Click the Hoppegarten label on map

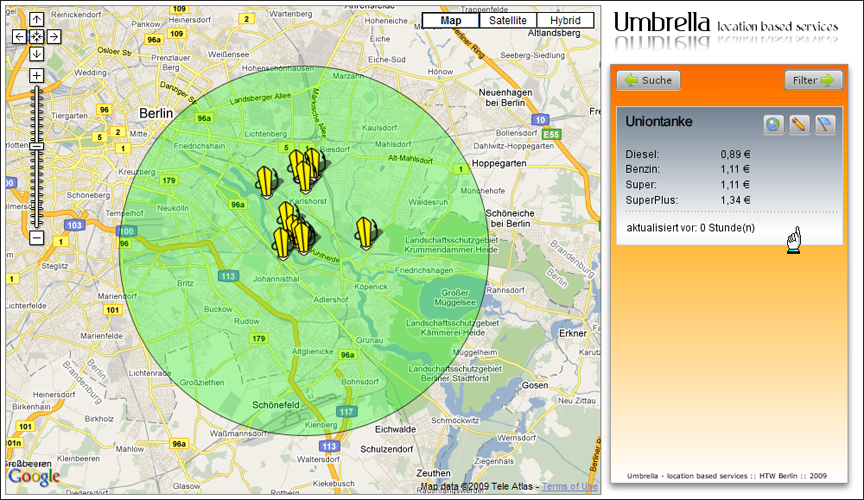tap(499, 164)
